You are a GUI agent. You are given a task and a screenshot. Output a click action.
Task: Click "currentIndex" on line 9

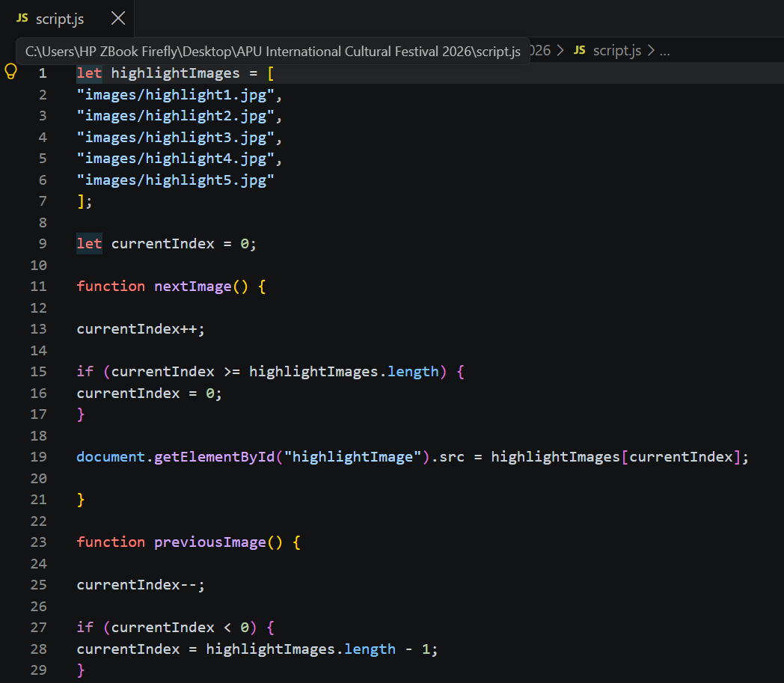tap(162, 244)
